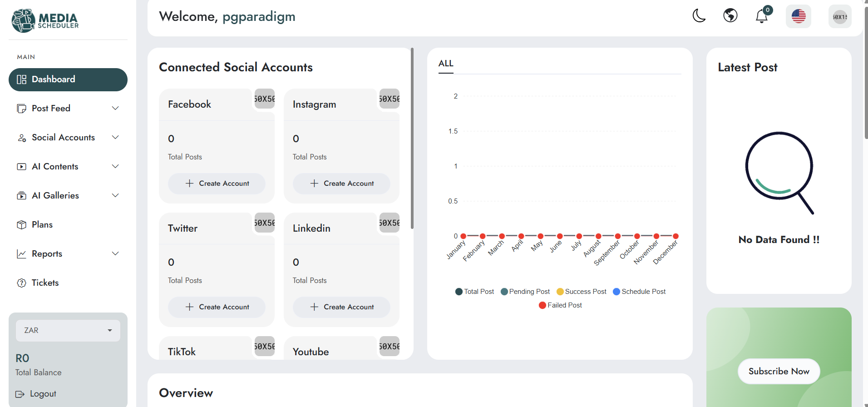The height and width of the screenshot is (407, 868).
Task: Expand the Reports chevron
Action: pyautogui.click(x=115, y=253)
